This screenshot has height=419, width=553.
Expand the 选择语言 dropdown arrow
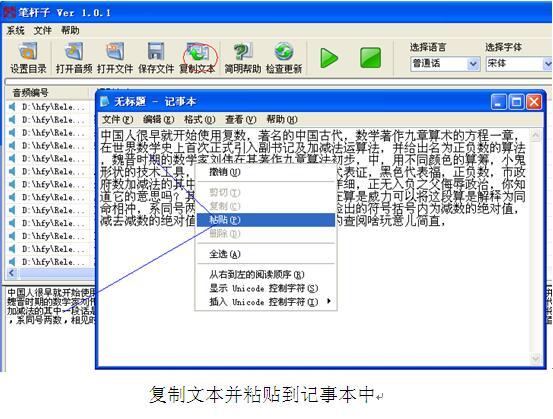pyautogui.click(x=473, y=64)
